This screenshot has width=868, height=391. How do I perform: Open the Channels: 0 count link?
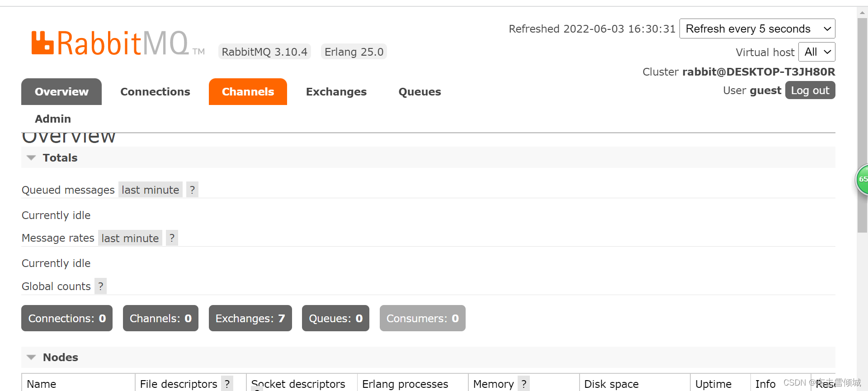pos(160,318)
